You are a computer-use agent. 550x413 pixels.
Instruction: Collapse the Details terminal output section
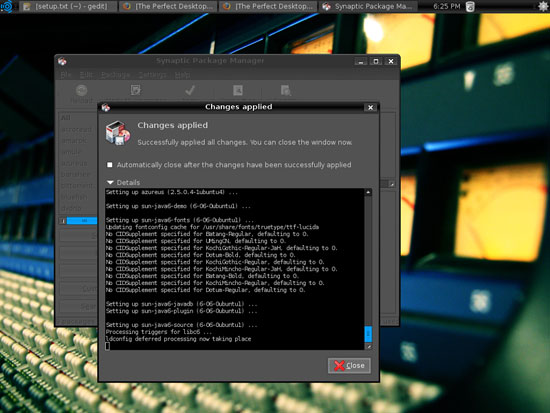coord(110,182)
